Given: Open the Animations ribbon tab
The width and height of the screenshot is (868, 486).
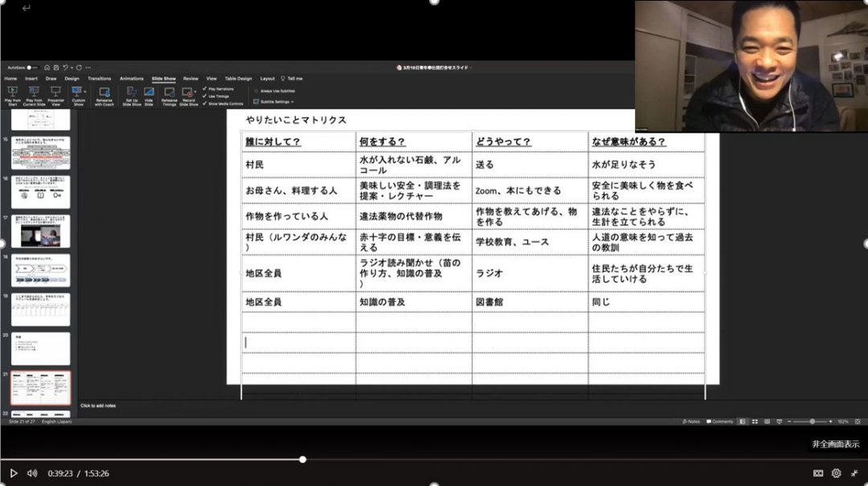Looking at the screenshot, I should (x=132, y=78).
